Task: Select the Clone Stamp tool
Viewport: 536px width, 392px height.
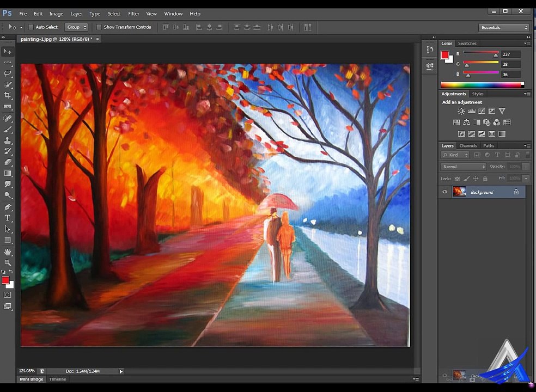Action: [8, 140]
